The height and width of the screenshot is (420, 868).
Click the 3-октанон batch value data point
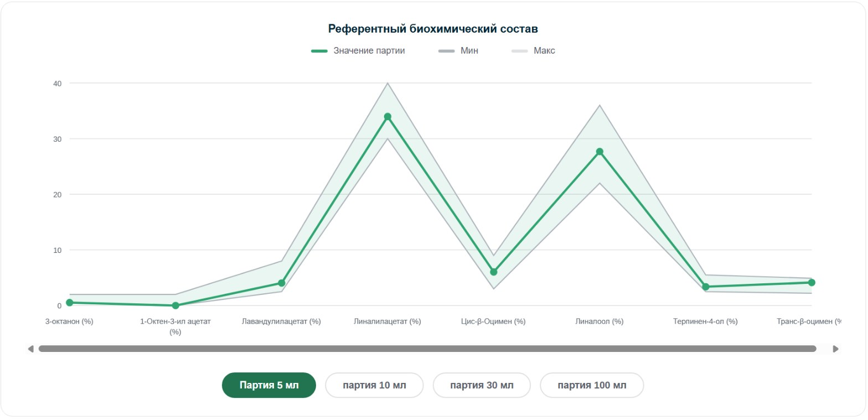point(69,303)
